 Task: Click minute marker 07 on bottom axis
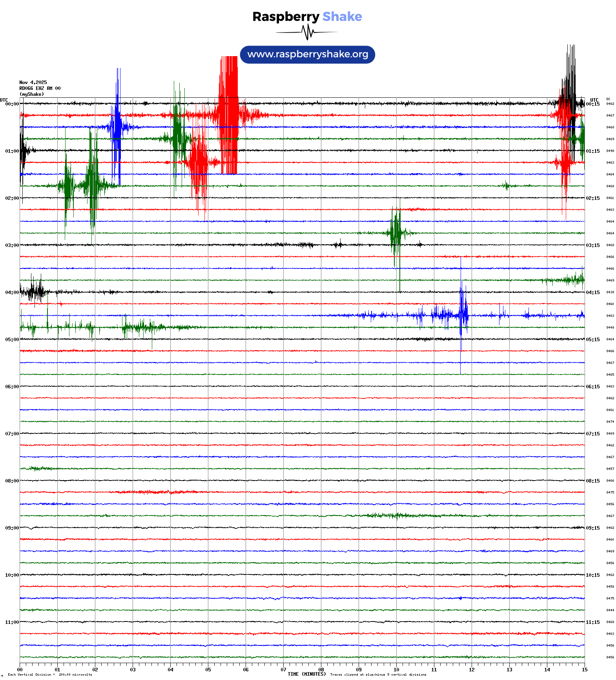tap(283, 670)
